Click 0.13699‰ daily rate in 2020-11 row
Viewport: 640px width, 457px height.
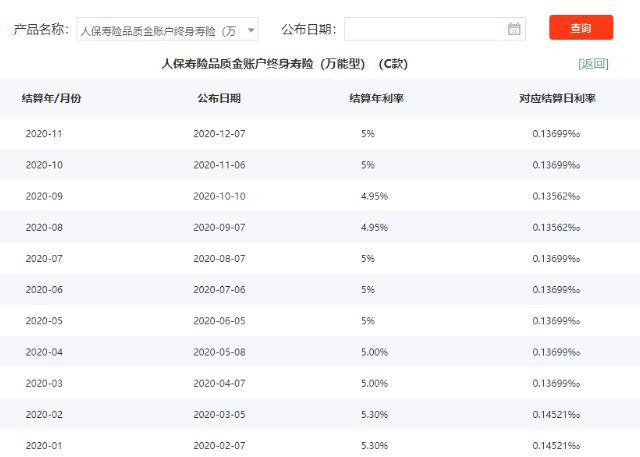coord(556,134)
